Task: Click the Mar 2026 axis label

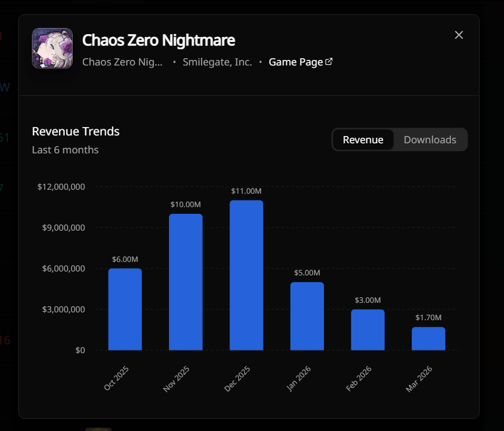Action: tap(419, 379)
